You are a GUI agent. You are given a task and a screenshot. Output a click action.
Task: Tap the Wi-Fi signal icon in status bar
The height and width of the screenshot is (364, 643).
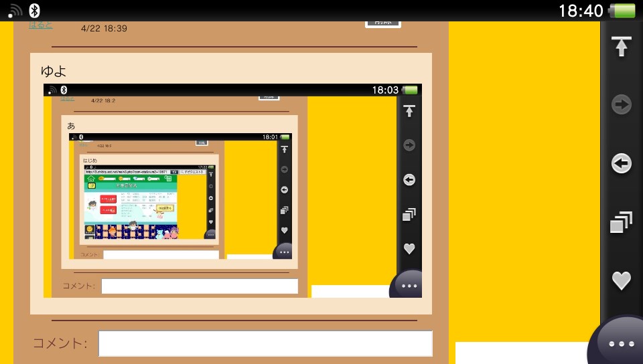[x=15, y=11]
